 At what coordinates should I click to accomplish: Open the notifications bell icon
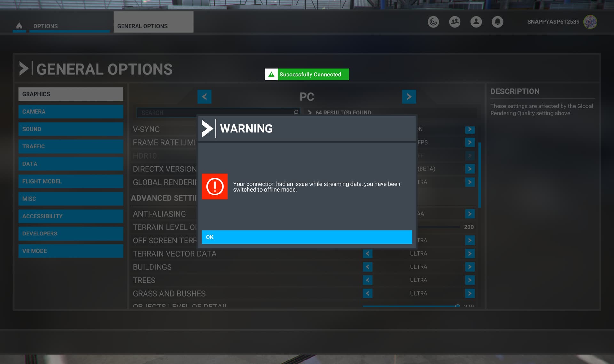pyautogui.click(x=497, y=22)
